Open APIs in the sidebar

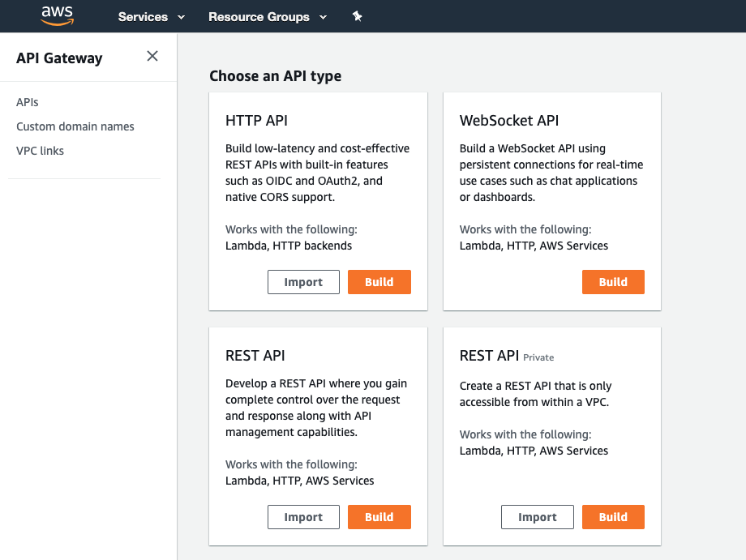28,102
